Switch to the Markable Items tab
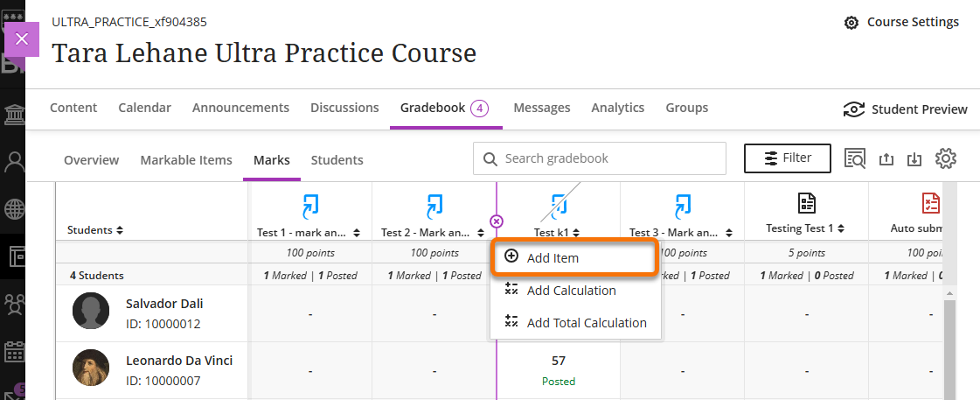The width and height of the screenshot is (980, 400). (x=186, y=160)
